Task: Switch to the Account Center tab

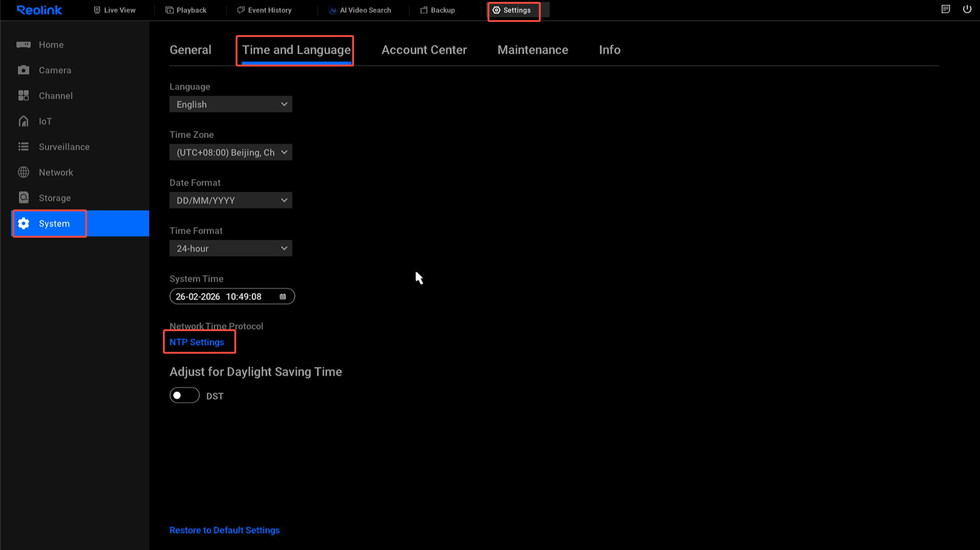Action: click(424, 50)
